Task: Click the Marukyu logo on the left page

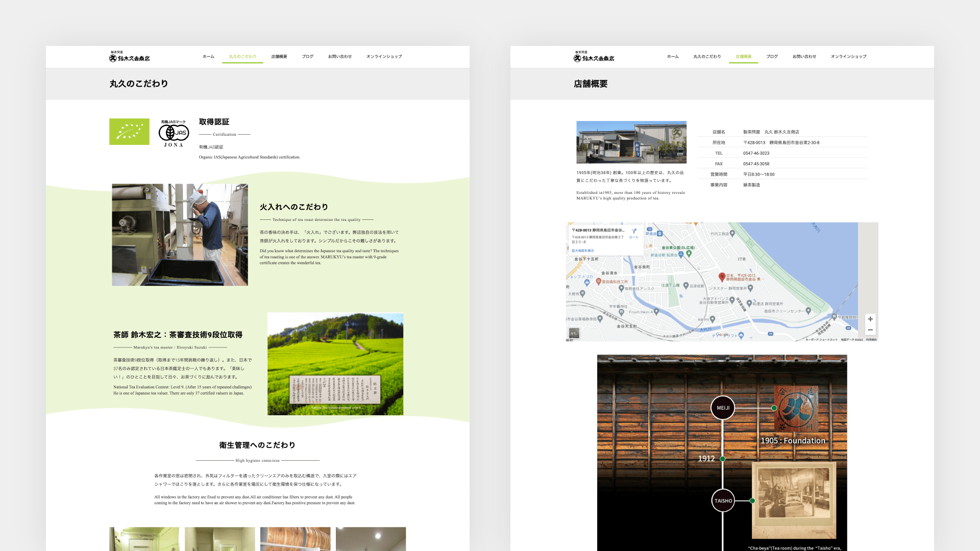Action: click(130, 57)
